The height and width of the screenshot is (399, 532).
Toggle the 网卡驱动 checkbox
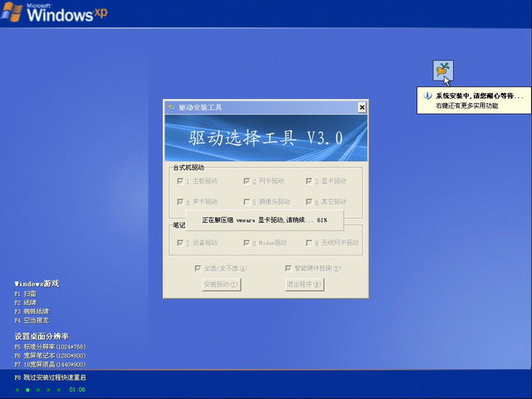[246, 181]
